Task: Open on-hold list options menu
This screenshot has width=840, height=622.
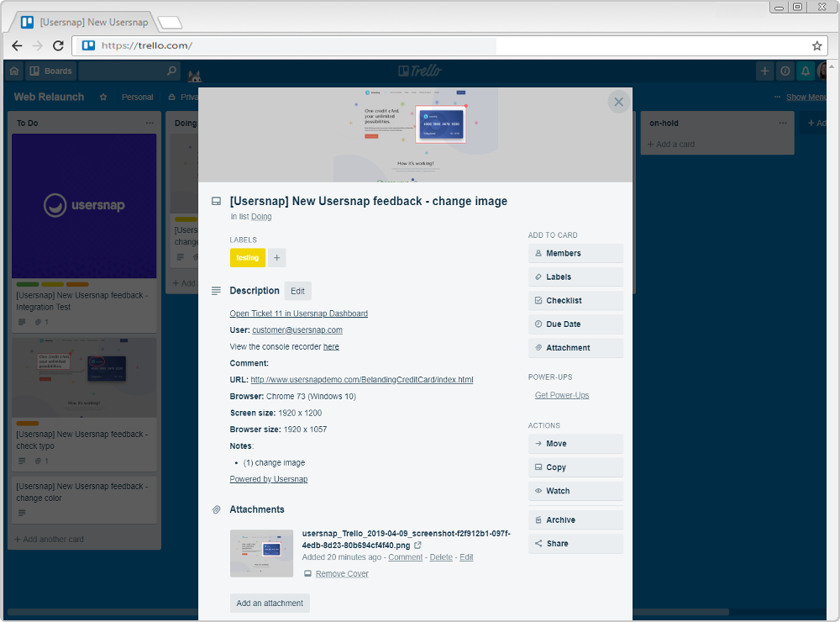Action: [x=783, y=123]
